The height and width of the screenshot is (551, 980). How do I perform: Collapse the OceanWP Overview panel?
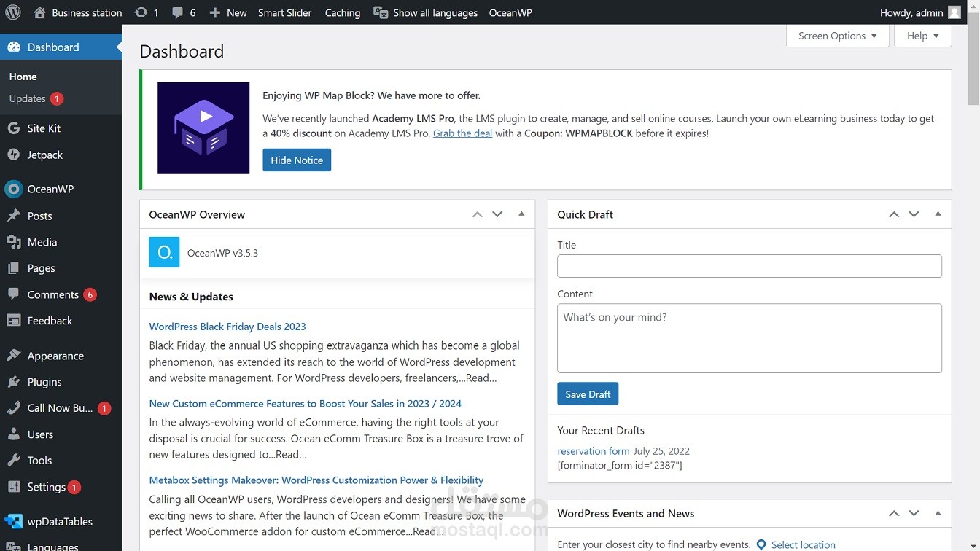tap(521, 214)
